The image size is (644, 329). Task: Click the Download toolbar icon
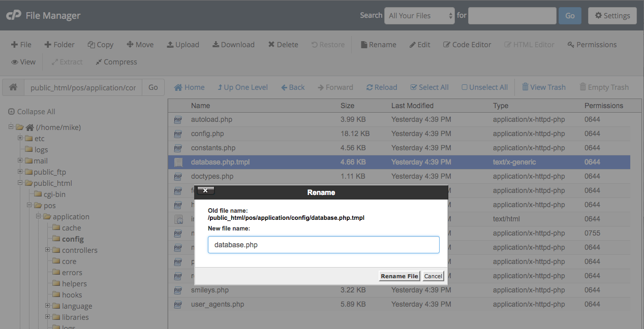click(x=216, y=45)
